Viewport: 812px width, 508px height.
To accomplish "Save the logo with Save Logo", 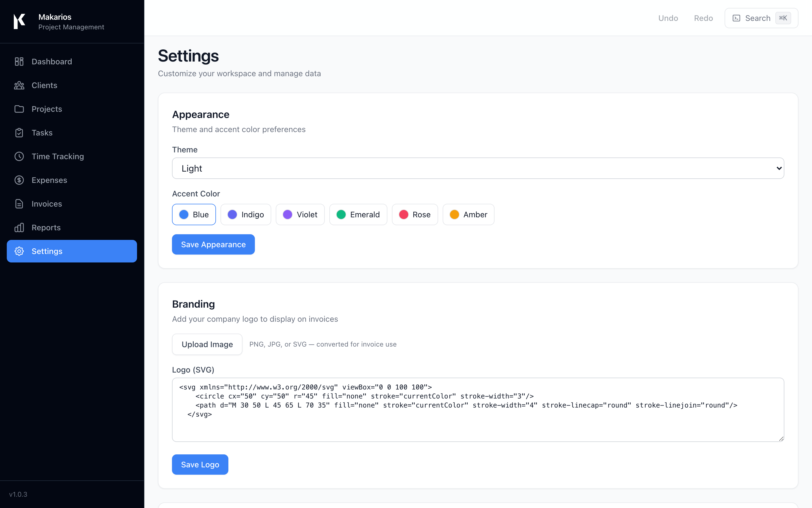I will 200,464.
